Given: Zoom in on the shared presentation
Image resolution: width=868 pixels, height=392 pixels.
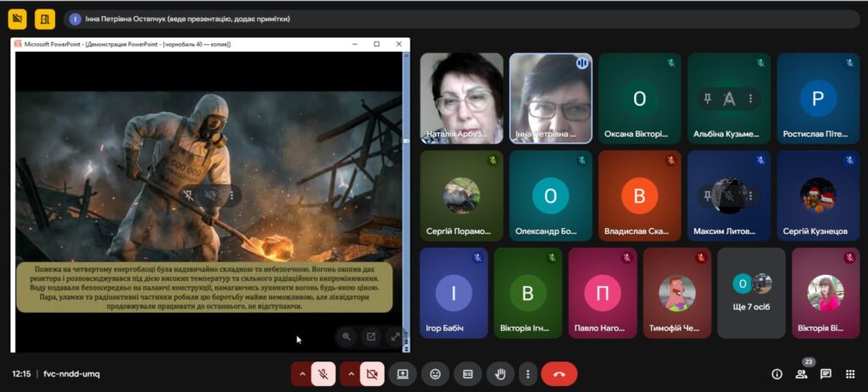Looking at the screenshot, I should click(x=347, y=337).
